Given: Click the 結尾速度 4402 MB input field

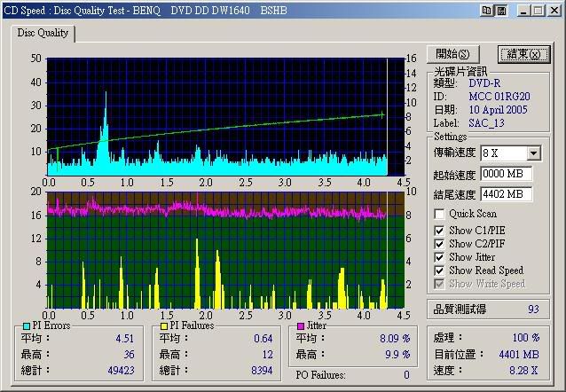Looking at the screenshot, I should tap(506, 194).
